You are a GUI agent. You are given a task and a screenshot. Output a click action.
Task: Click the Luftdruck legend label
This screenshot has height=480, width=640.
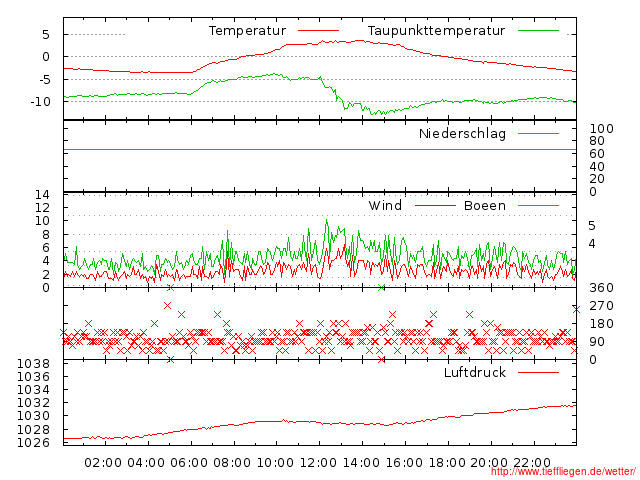pyautogui.click(x=475, y=372)
